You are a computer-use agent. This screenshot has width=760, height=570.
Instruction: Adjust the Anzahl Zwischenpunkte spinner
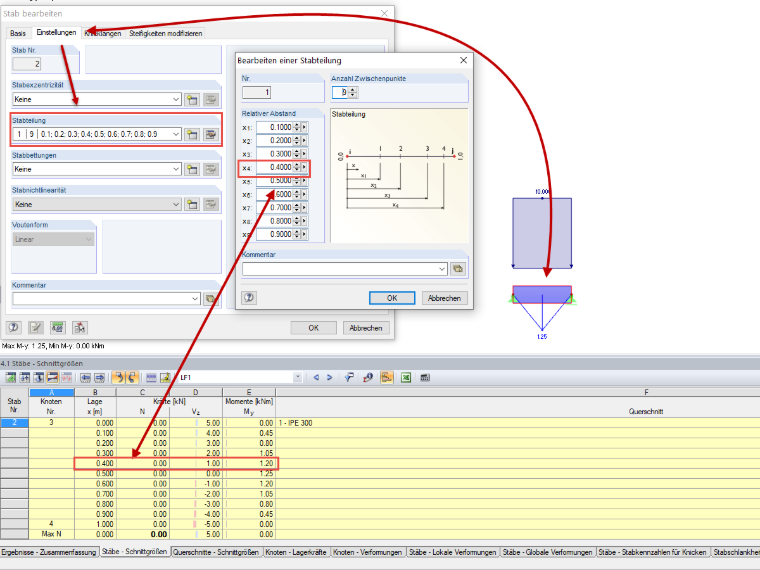click(353, 92)
